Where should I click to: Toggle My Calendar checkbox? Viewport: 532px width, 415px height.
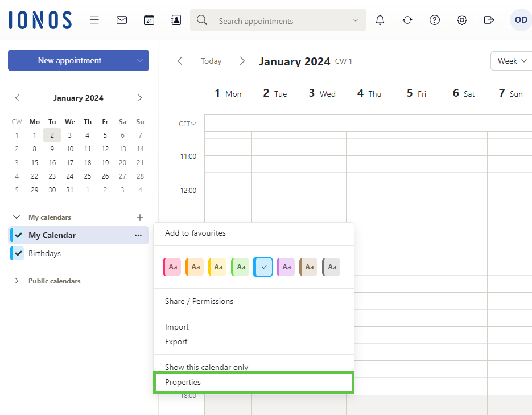coord(18,235)
